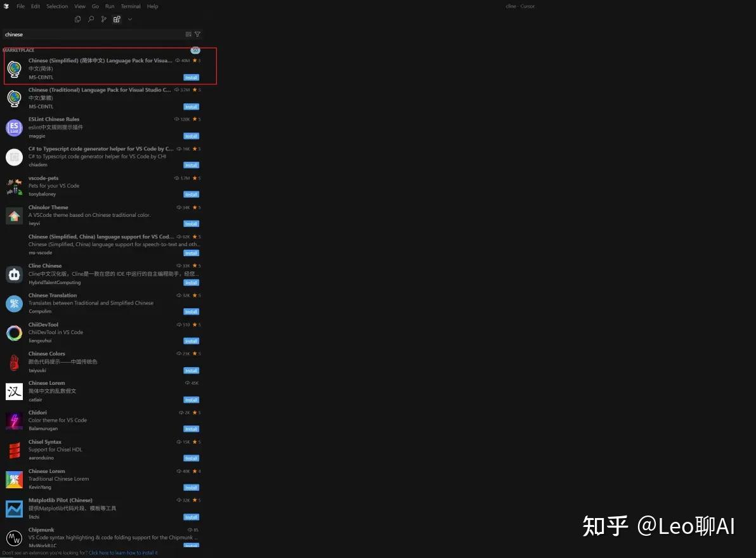Click the vscode-pets animals icon
756x558 pixels.
tap(14, 186)
